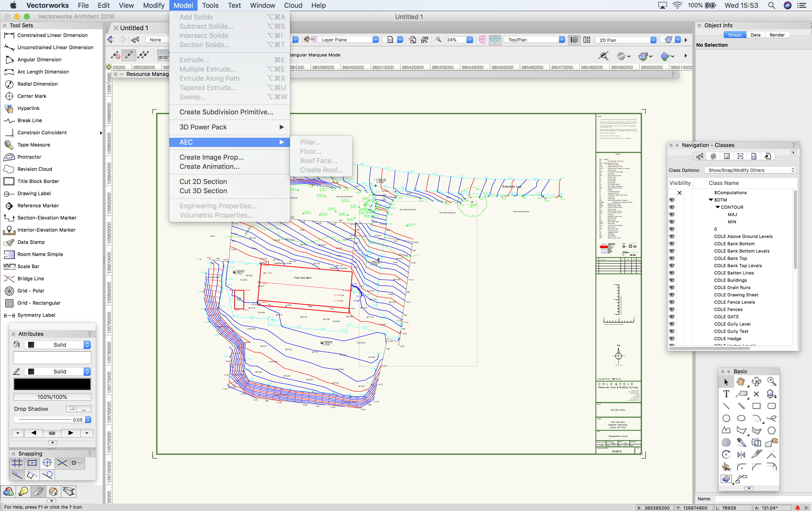
Task: Toggle Snap to Grid in Snapping palette
Action: 17,463
